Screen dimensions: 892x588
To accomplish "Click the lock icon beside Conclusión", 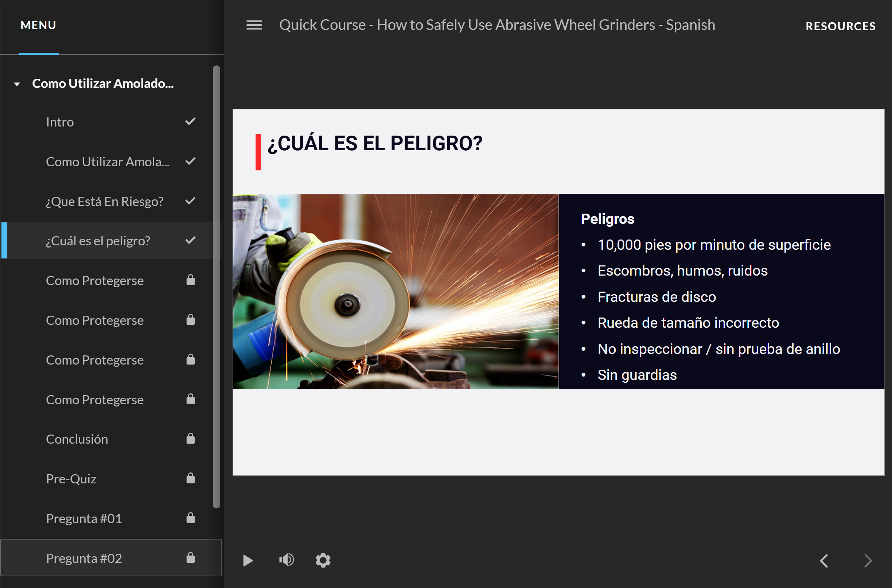I will coord(191,439).
